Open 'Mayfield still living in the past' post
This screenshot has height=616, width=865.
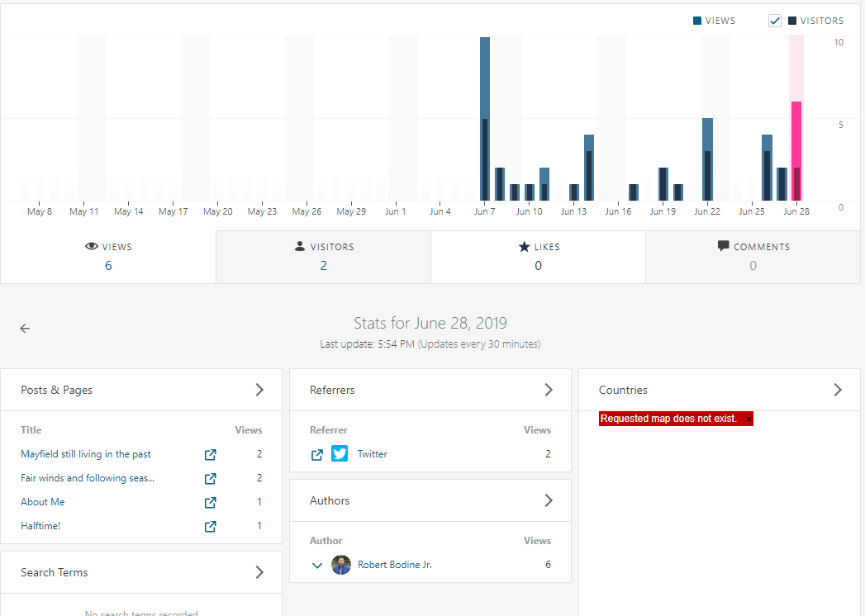86,454
